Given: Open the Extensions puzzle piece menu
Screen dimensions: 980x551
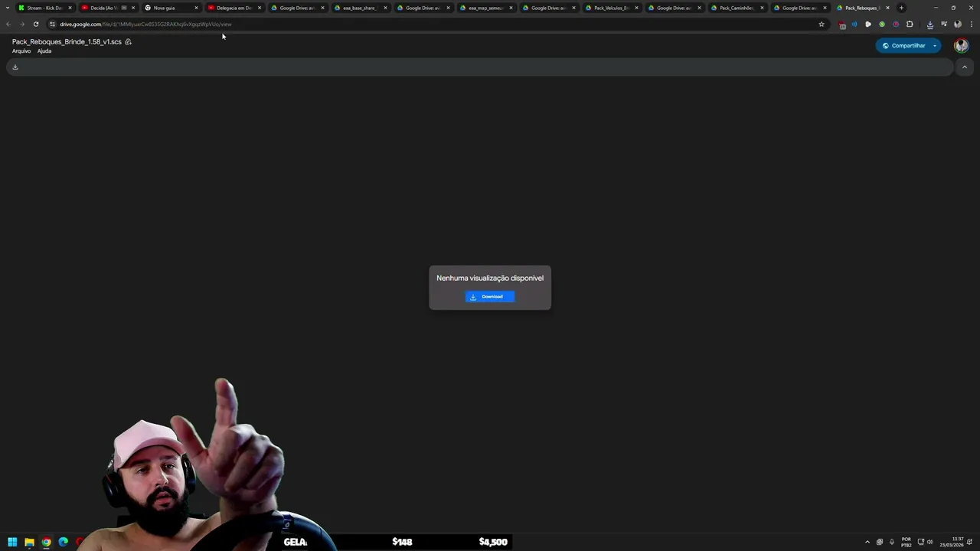Looking at the screenshot, I should tap(910, 24).
